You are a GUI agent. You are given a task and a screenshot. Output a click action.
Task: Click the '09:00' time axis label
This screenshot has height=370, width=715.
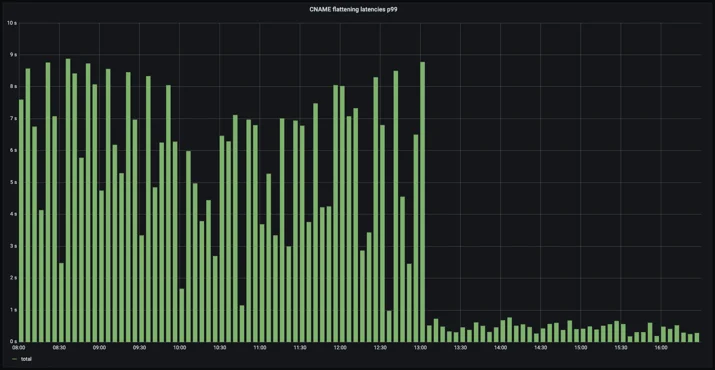(99, 348)
